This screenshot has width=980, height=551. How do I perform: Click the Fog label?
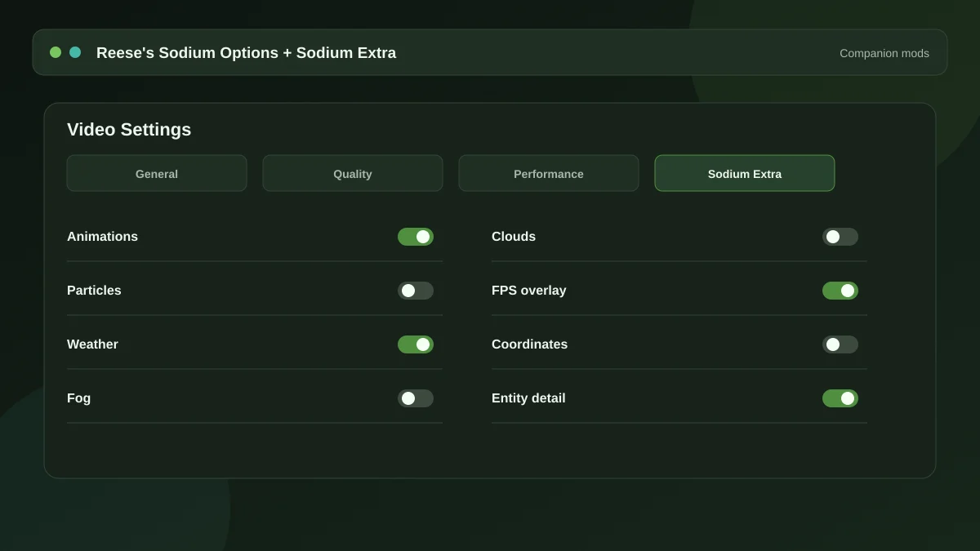click(78, 398)
